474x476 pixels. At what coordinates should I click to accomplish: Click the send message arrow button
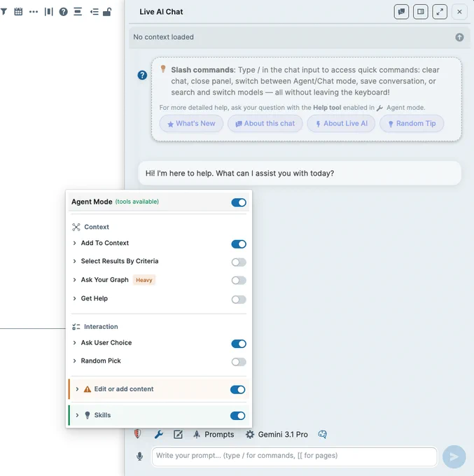pos(454,456)
